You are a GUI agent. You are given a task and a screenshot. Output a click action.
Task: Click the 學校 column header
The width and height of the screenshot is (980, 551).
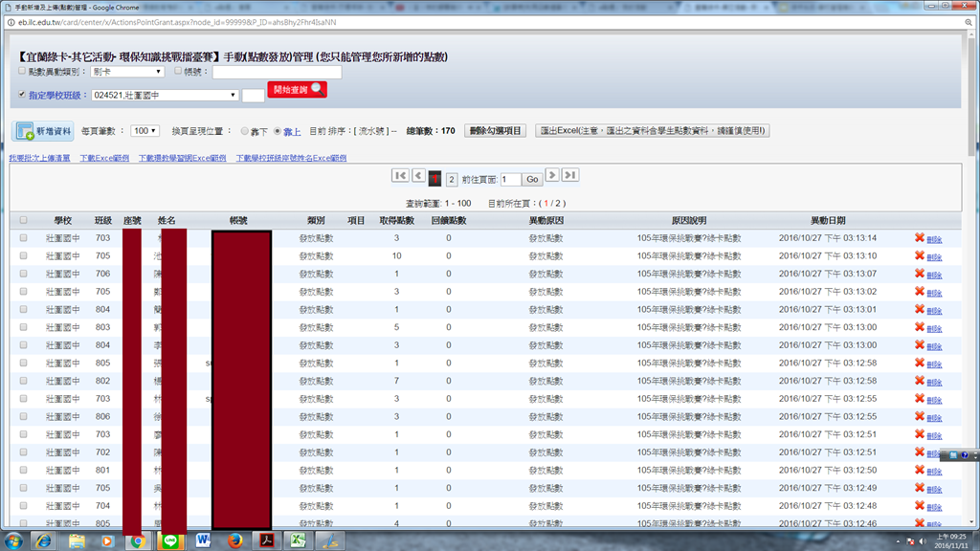(x=62, y=221)
